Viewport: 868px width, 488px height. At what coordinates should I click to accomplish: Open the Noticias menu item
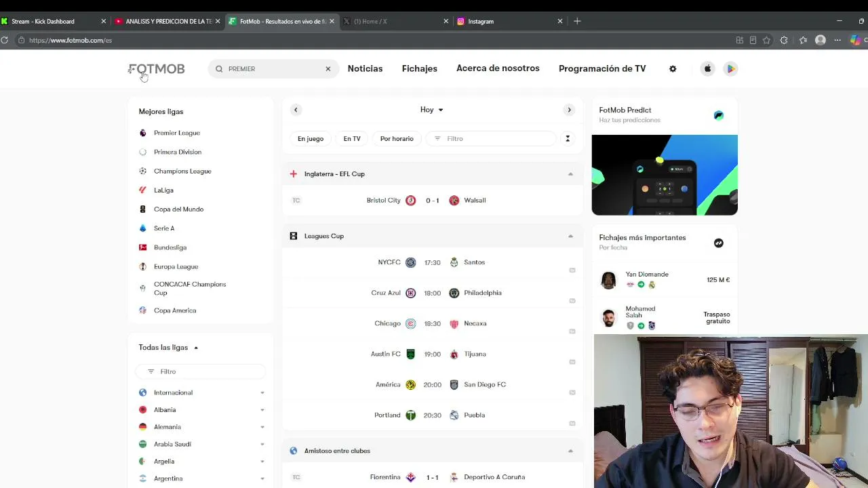(365, 68)
